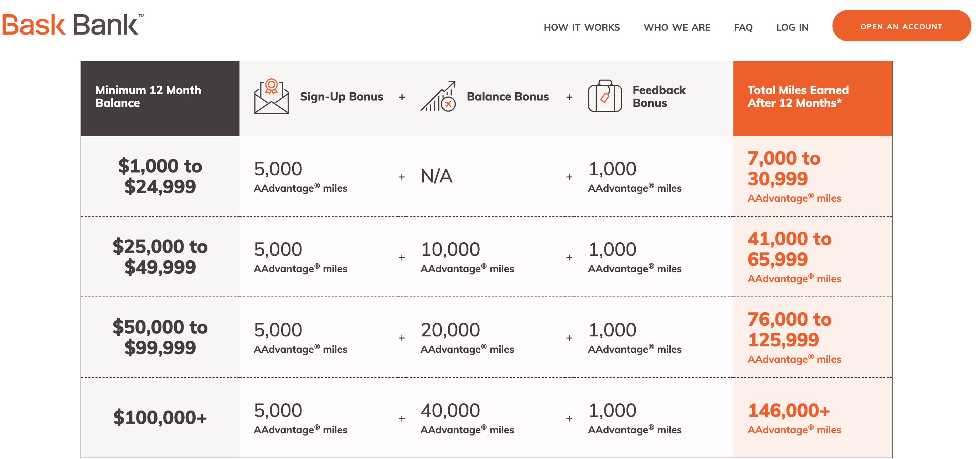Select the $25,000 to $49,999 balance tier
The height and width of the screenshot is (459, 980).
pos(160,257)
